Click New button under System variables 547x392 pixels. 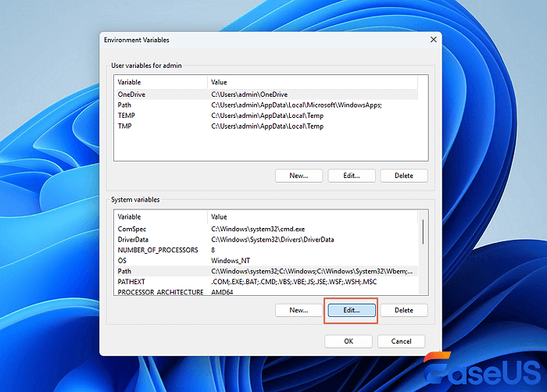[x=299, y=310]
